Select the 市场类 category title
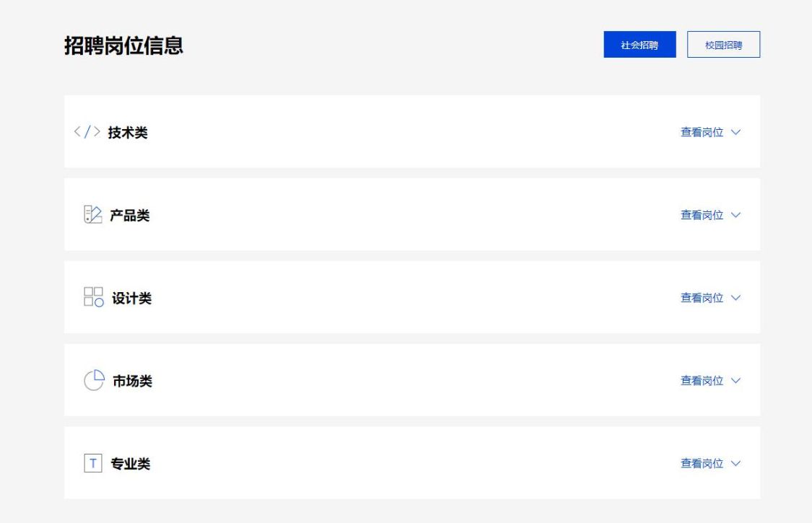Image resolution: width=812 pixels, height=523 pixels. (132, 381)
